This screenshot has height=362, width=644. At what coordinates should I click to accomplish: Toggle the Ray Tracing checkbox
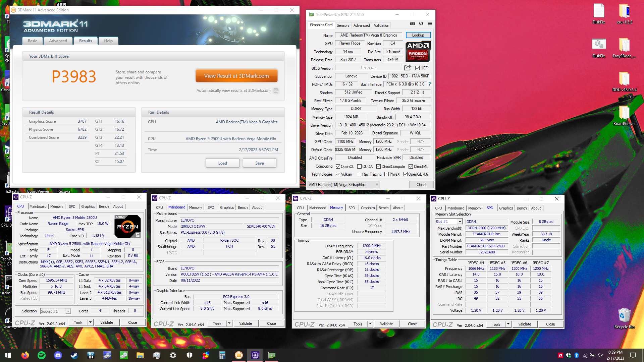point(359,174)
